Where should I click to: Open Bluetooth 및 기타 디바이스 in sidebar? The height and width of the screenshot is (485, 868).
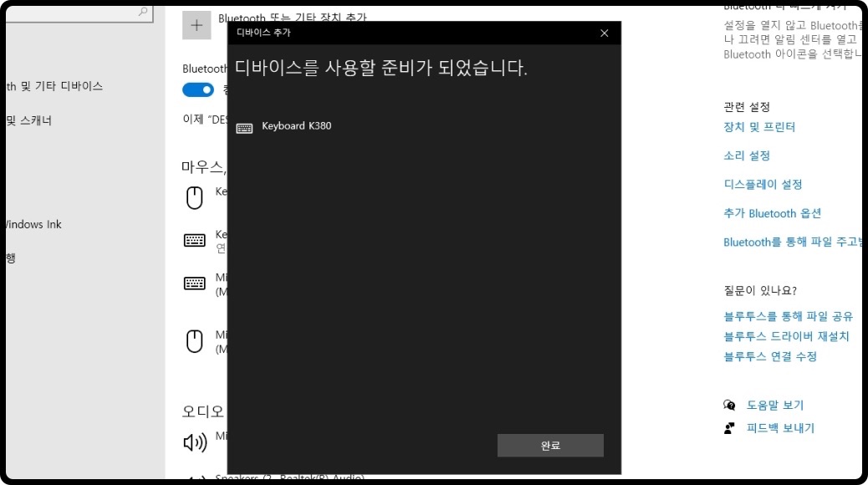(52, 85)
